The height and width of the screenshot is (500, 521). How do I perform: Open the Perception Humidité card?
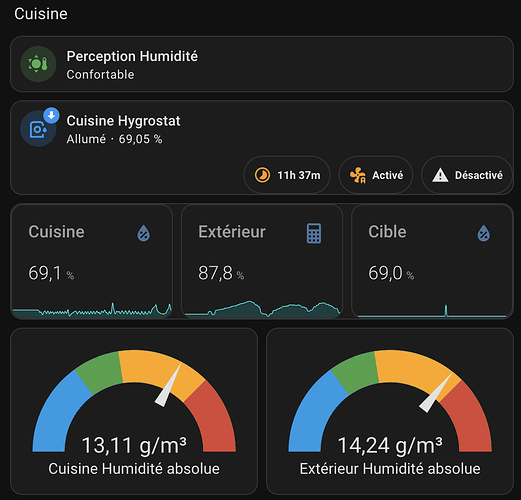(x=262, y=64)
